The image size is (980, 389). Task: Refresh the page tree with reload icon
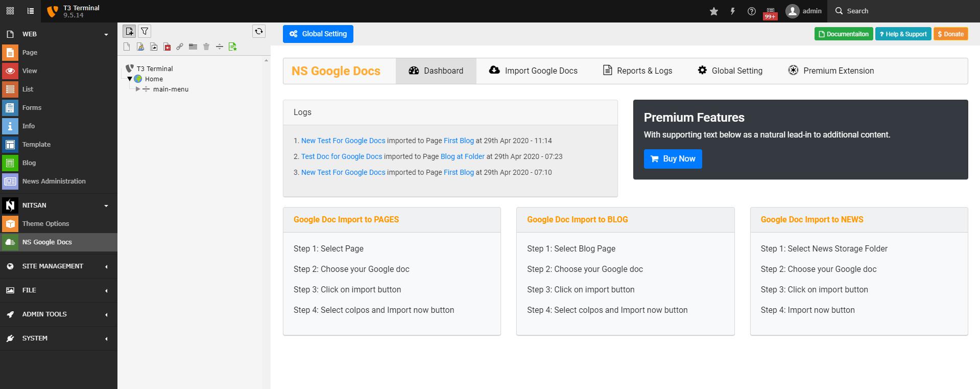[259, 31]
